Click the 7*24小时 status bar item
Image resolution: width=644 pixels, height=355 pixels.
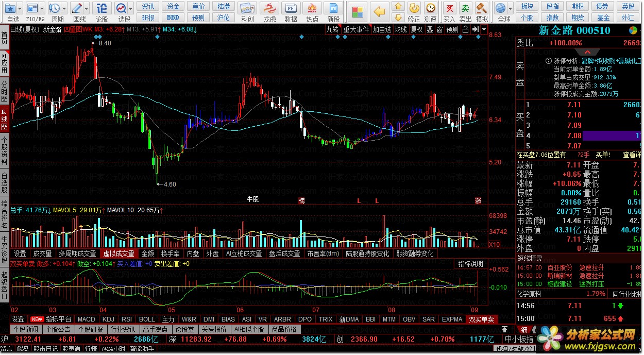(x=113, y=349)
